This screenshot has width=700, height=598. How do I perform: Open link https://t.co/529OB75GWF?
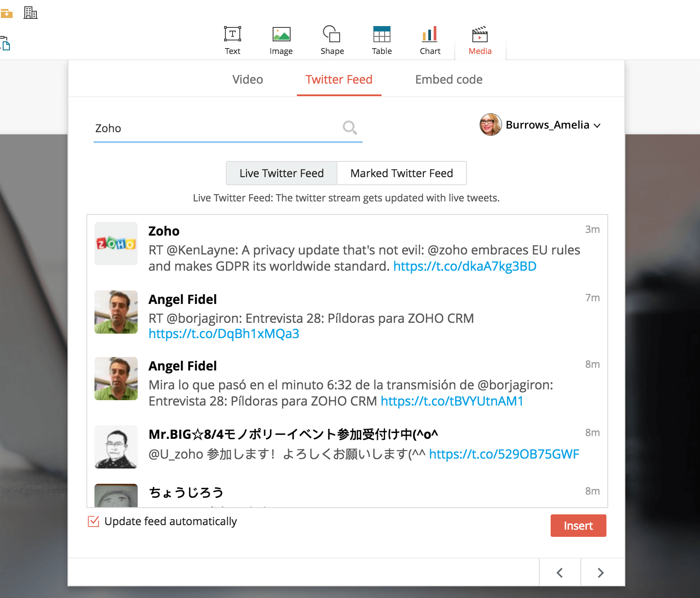(x=504, y=454)
